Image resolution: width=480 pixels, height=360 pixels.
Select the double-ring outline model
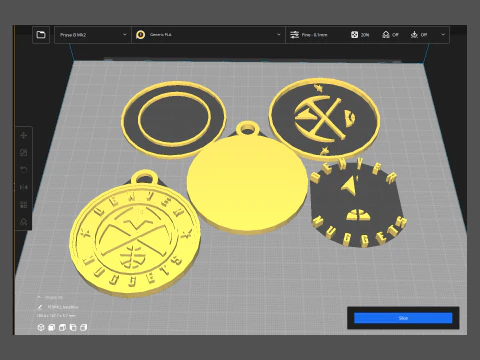coord(174,119)
